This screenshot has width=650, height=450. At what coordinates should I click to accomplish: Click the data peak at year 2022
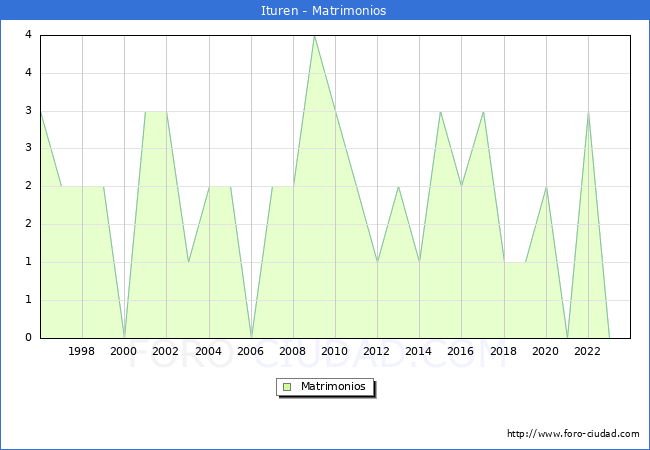[x=588, y=112]
